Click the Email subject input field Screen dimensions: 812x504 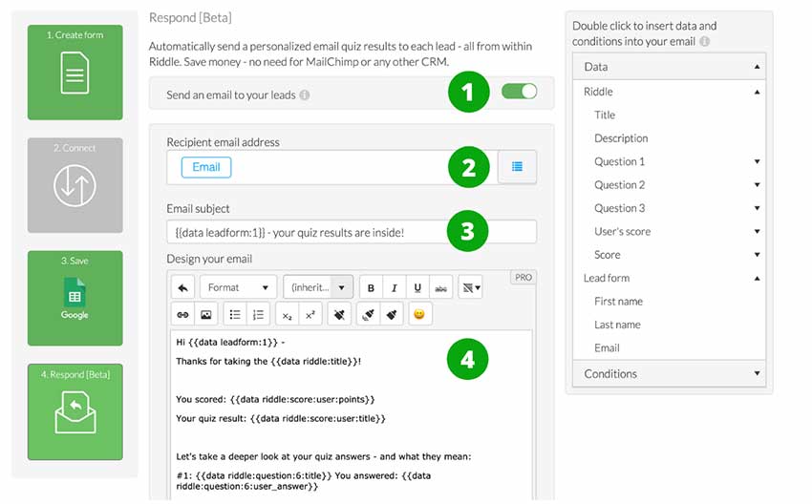[x=352, y=232]
